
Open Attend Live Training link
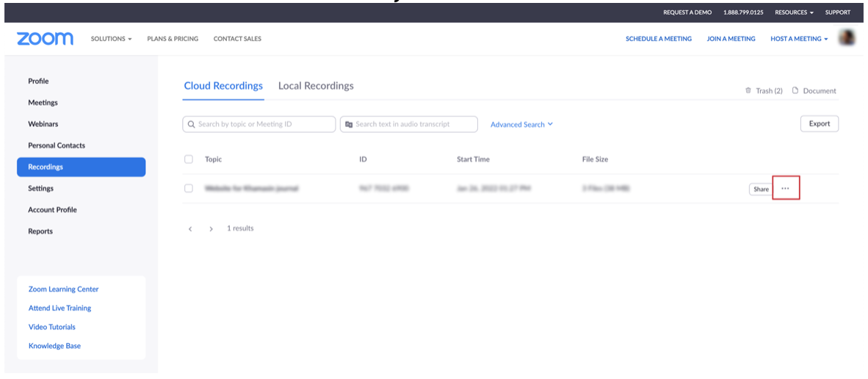[x=59, y=308]
